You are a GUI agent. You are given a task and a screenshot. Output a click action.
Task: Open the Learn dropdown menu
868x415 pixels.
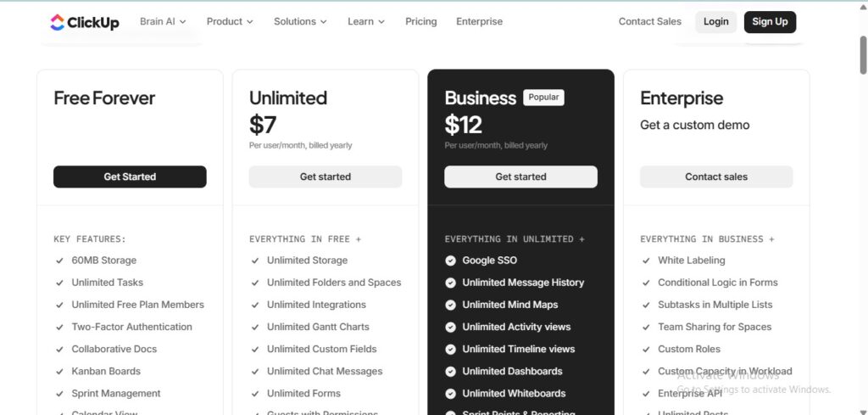tap(366, 21)
